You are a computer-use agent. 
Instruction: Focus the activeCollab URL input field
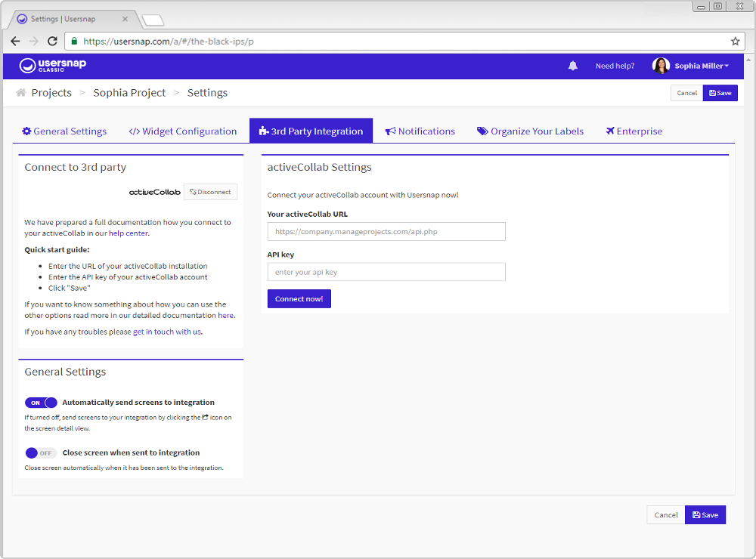(x=386, y=231)
